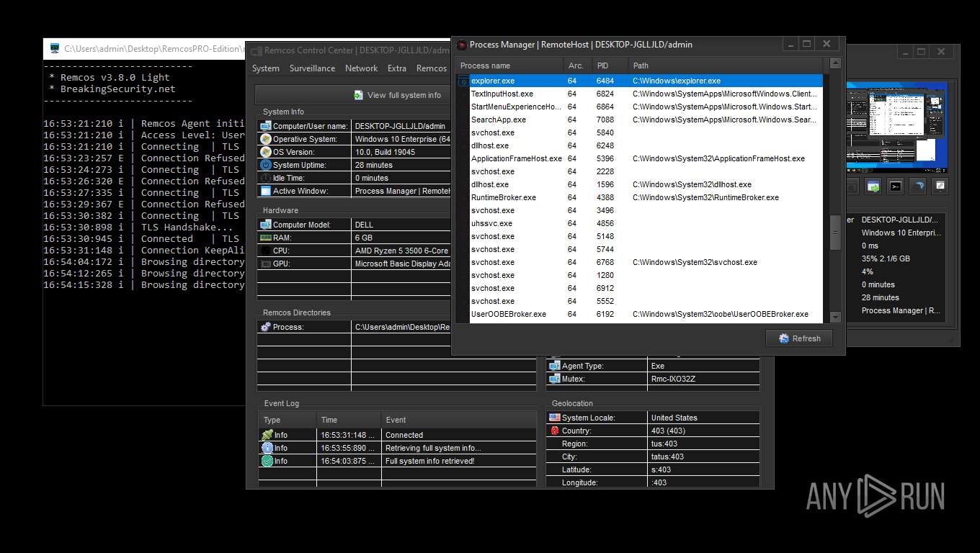Click the System Uptime power icon
The width and height of the screenshot is (980, 553).
266,165
